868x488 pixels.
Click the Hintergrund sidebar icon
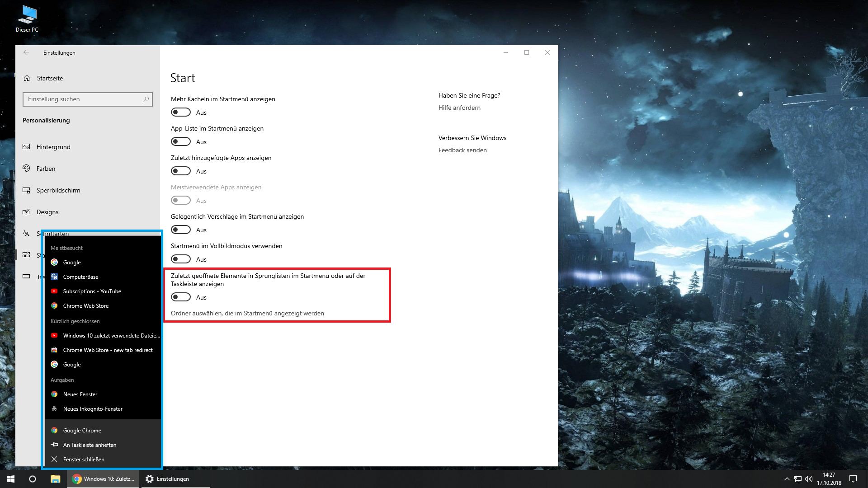(x=26, y=147)
